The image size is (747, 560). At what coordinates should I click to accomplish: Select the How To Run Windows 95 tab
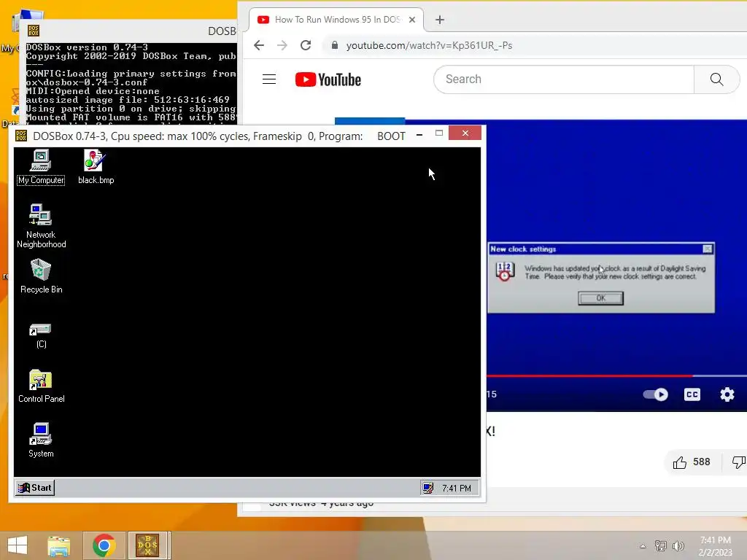[336, 20]
